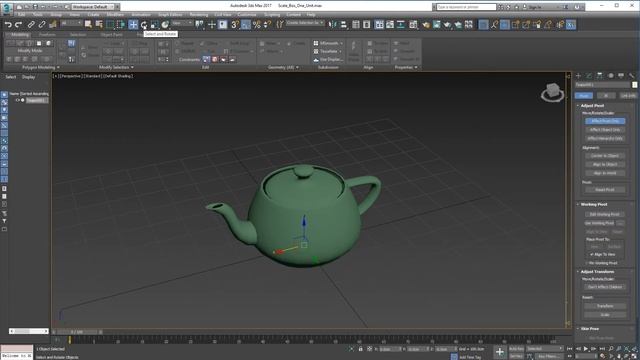Toggle Percent Snap on the toolbar
The height and width of the screenshot is (360, 640).
[x=256, y=25]
